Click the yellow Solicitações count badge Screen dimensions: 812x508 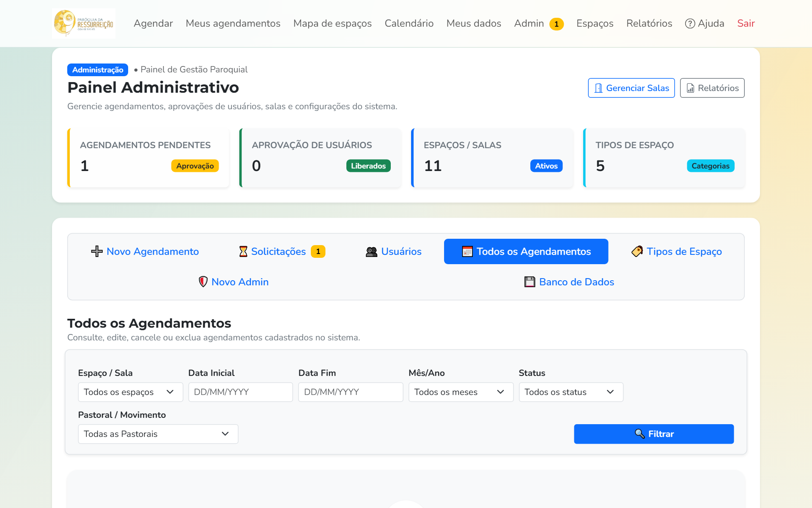pos(318,251)
